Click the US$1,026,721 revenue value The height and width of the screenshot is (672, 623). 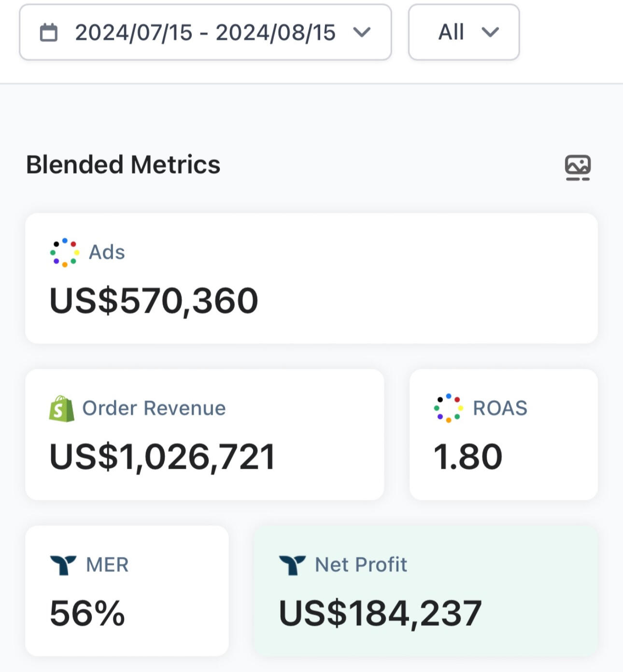(x=163, y=457)
